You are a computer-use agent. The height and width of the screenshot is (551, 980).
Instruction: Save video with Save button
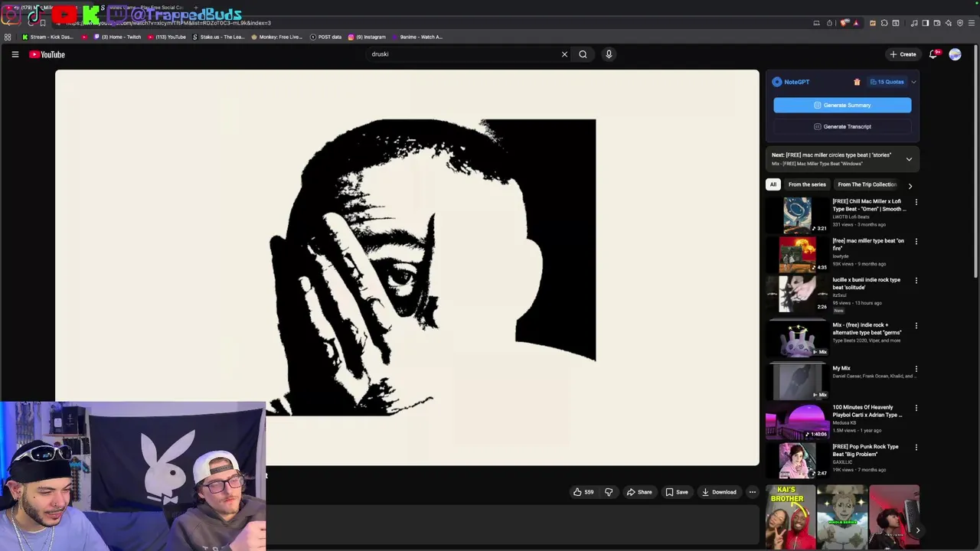coord(677,492)
